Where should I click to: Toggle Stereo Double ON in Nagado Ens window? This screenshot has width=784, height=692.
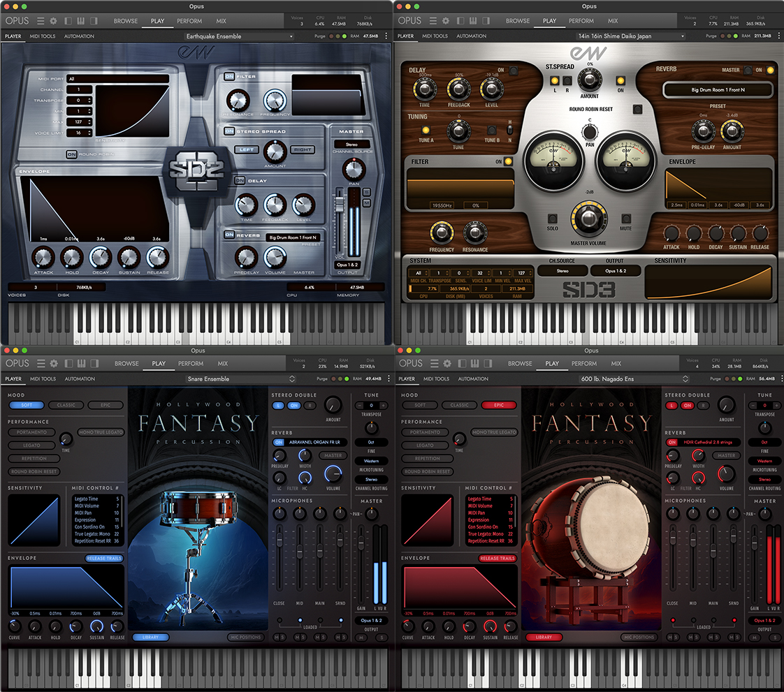pos(688,405)
